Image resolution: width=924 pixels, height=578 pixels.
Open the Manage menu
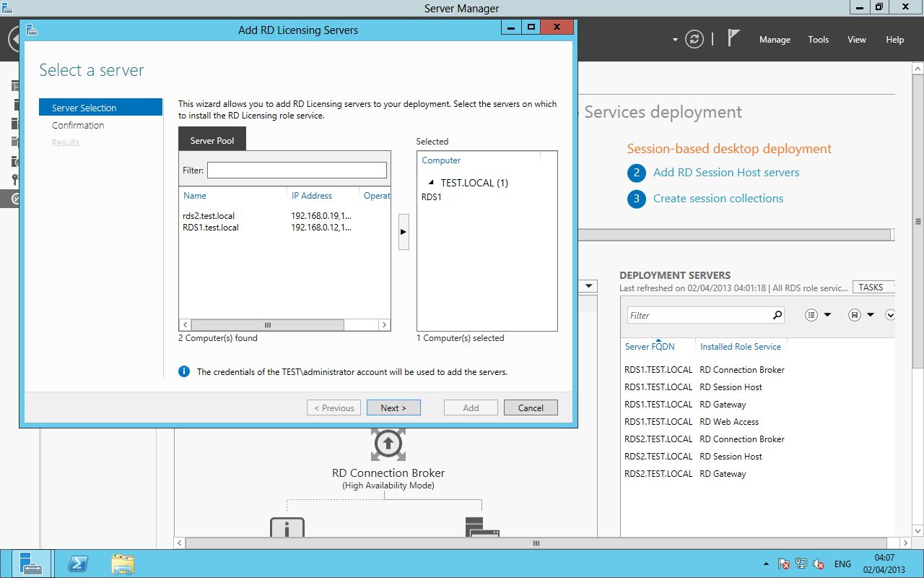pyautogui.click(x=775, y=40)
